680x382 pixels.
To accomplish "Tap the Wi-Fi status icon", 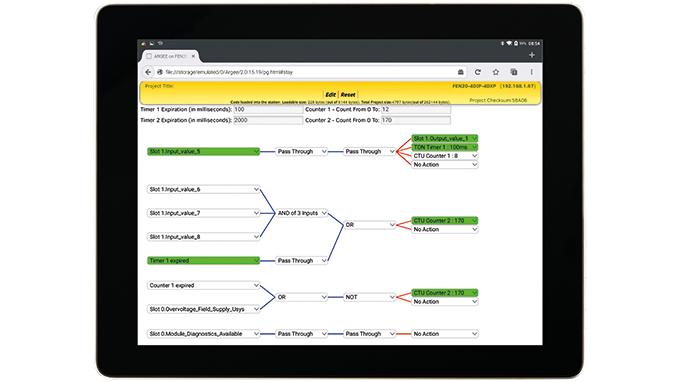I will pyautogui.click(x=509, y=43).
